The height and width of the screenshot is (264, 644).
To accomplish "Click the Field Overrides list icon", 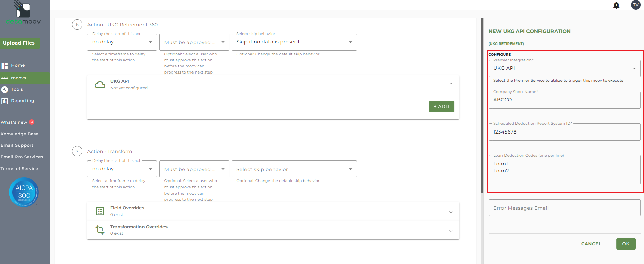I will (x=100, y=211).
